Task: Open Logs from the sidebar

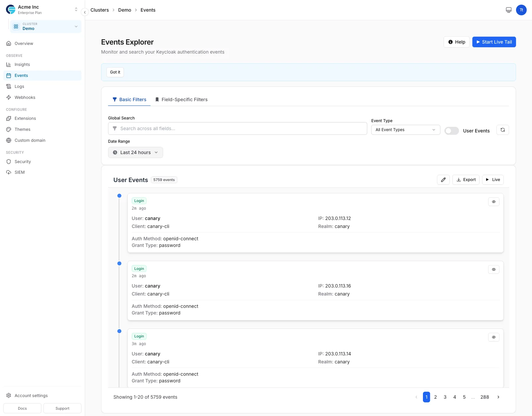Action: coord(42,87)
